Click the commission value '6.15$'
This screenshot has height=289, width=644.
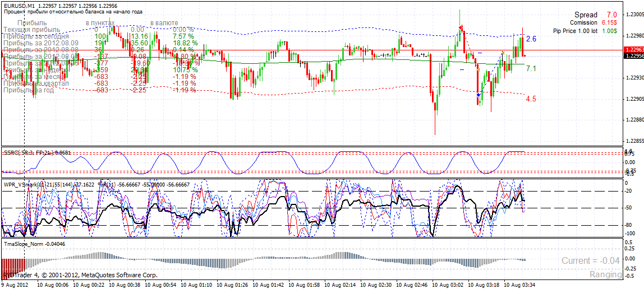[x=609, y=22]
